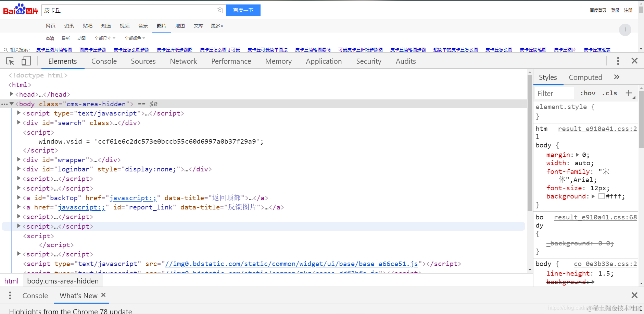Open the DevTools customize menu

618,61
